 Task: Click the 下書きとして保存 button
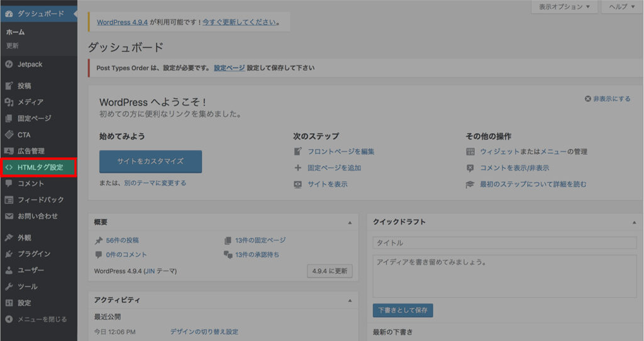[403, 310]
